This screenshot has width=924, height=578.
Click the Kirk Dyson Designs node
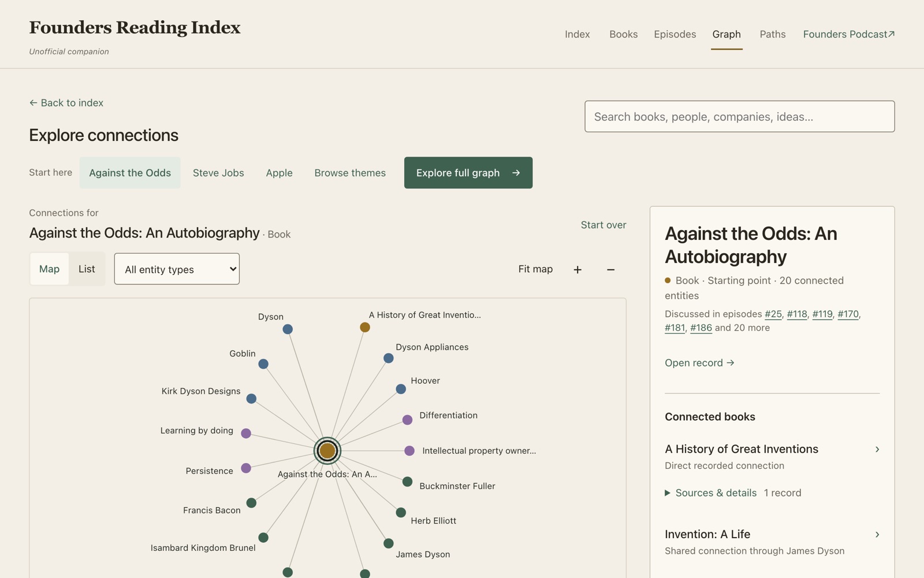[x=251, y=399]
